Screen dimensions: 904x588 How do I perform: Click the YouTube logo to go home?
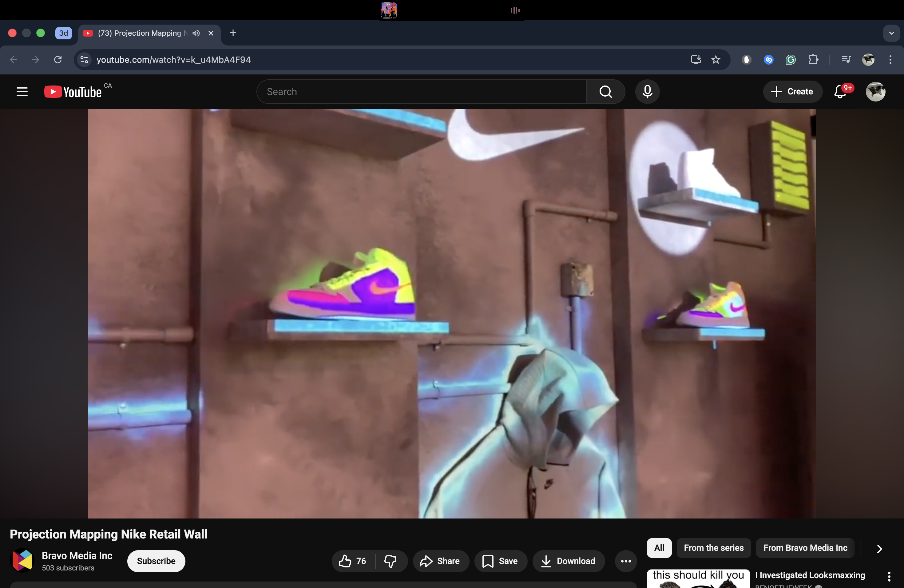pyautogui.click(x=73, y=92)
